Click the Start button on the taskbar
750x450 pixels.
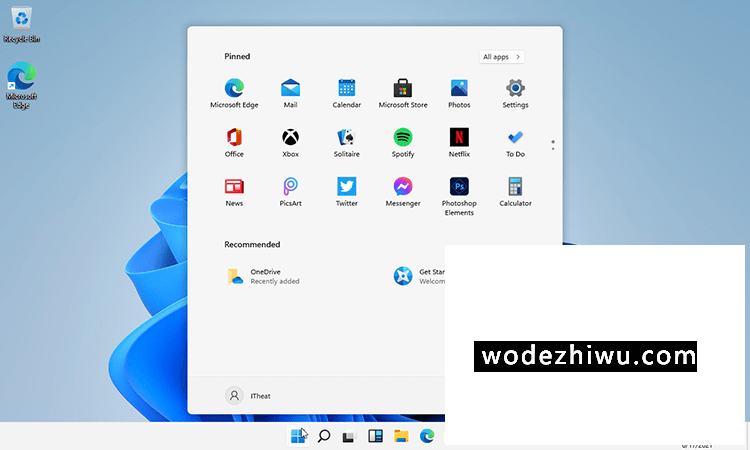click(x=298, y=436)
